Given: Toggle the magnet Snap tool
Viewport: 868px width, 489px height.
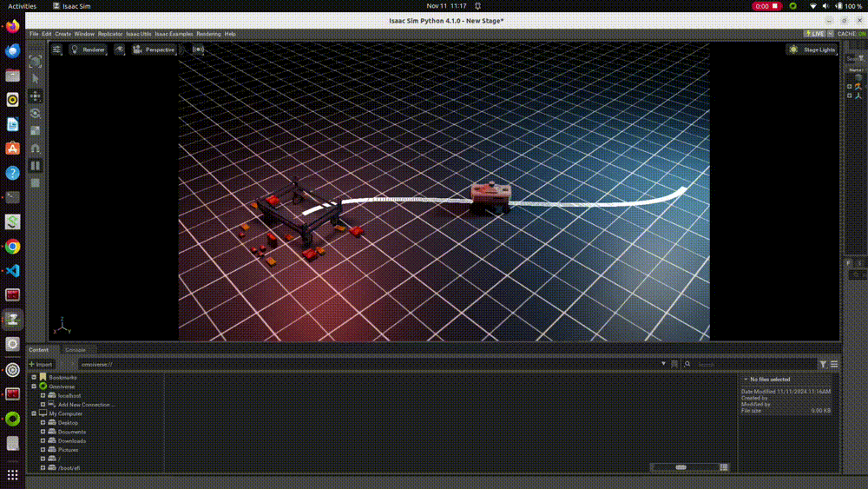Looking at the screenshot, I should 35,148.
